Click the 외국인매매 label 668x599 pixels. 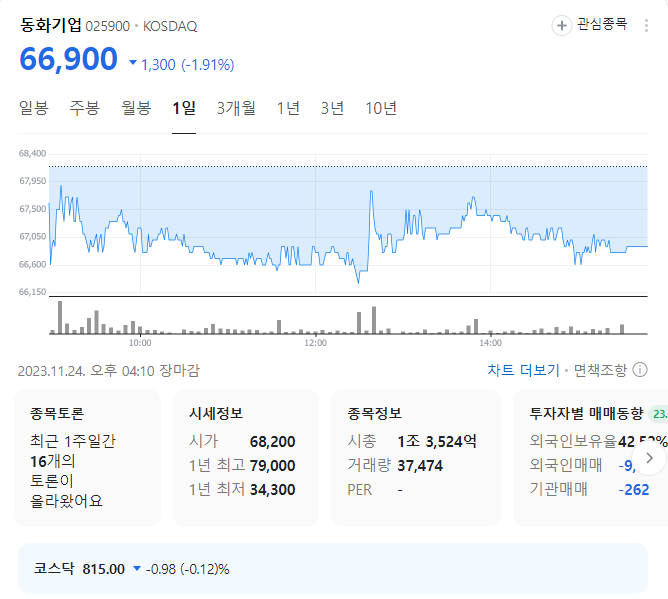click(566, 465)
